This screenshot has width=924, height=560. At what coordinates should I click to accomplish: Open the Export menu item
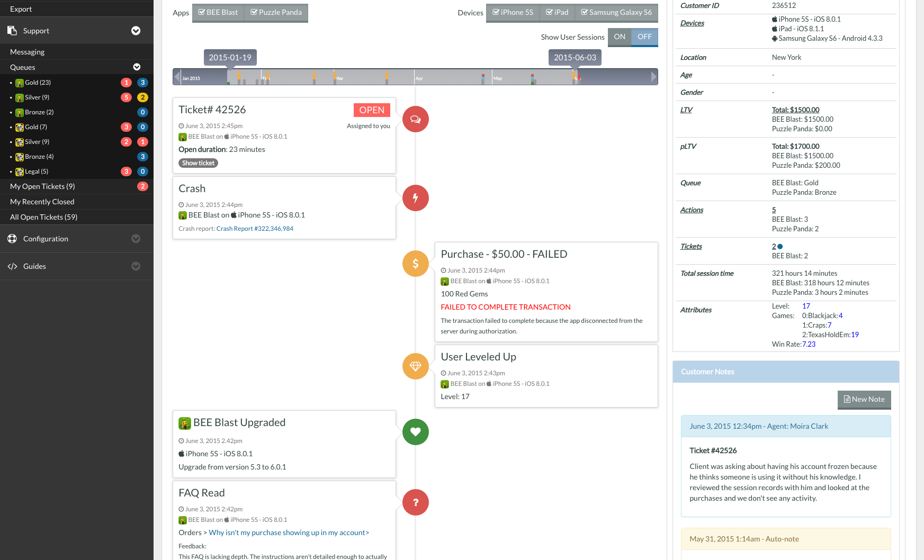pyautogui.click(x=77, y=9)
